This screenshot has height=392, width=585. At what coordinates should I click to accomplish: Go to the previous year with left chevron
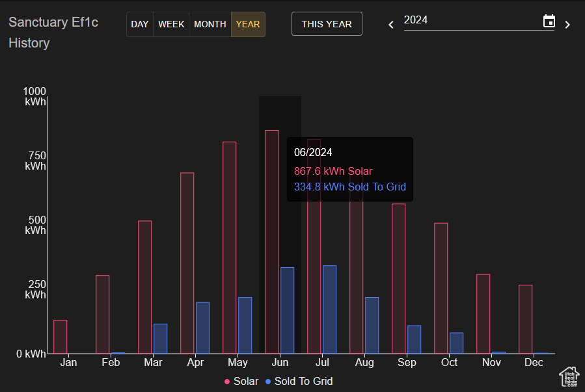[390, 25]
